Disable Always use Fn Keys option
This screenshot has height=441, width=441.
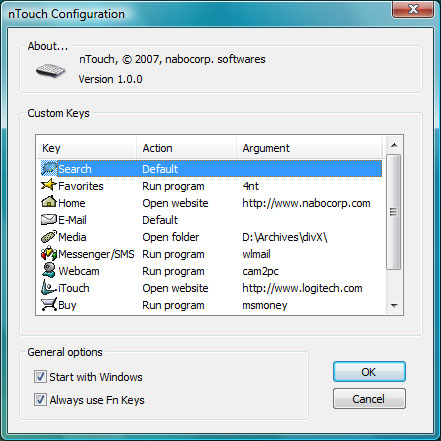point(40,399)
